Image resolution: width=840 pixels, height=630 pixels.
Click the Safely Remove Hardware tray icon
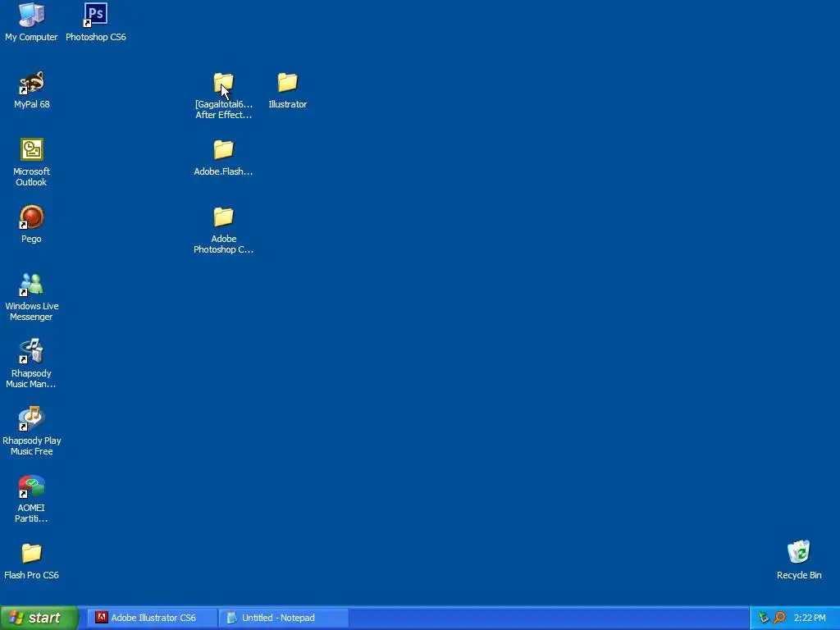pos(764,618)
